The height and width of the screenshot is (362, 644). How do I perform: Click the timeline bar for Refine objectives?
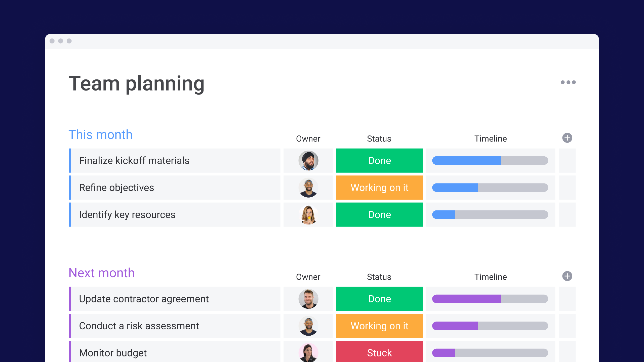[490, 188]
